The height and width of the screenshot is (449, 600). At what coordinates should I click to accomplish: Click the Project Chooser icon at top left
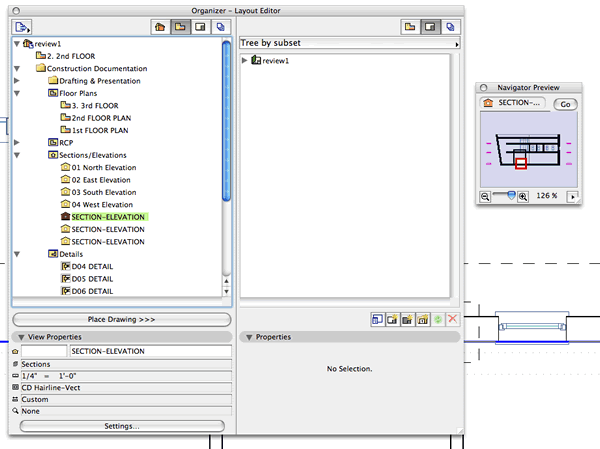pyautogui.click(x=24, y=27)
